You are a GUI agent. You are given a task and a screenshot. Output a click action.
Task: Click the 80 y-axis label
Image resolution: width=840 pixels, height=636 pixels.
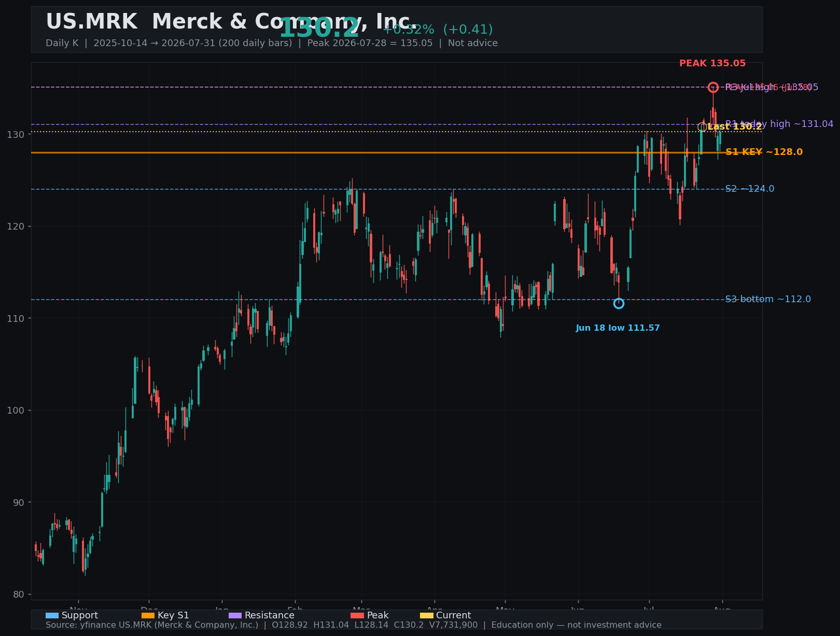pyautogui.click(x=19, y=595)
